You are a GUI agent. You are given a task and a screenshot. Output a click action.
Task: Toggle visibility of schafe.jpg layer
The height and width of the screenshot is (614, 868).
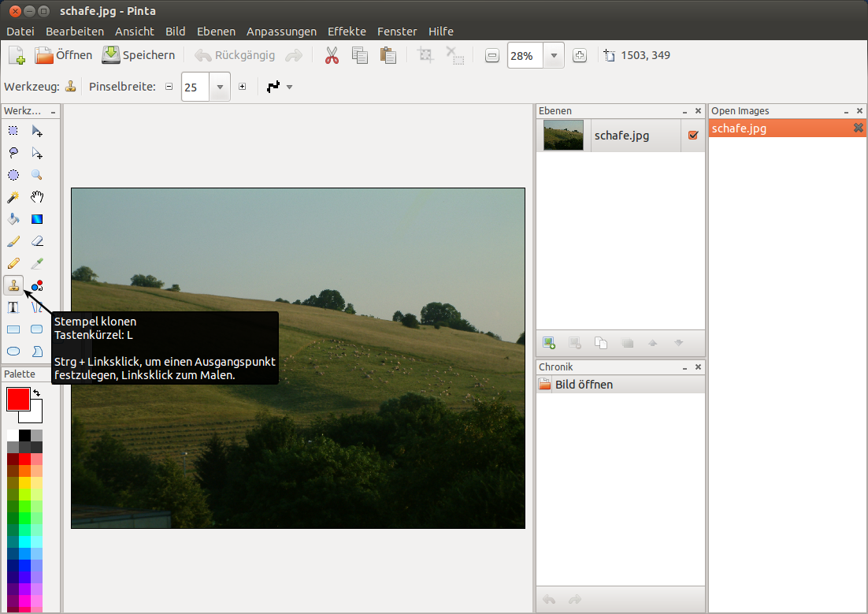click(693, 136)
